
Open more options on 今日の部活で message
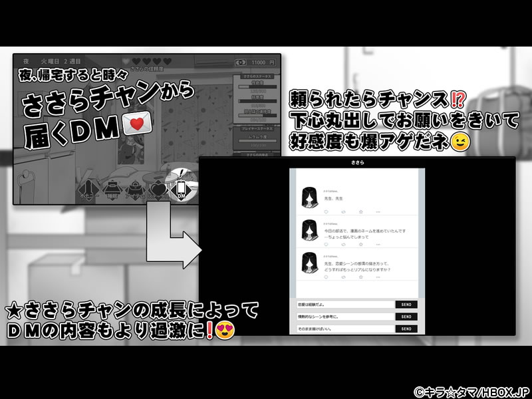coord(378,244)
